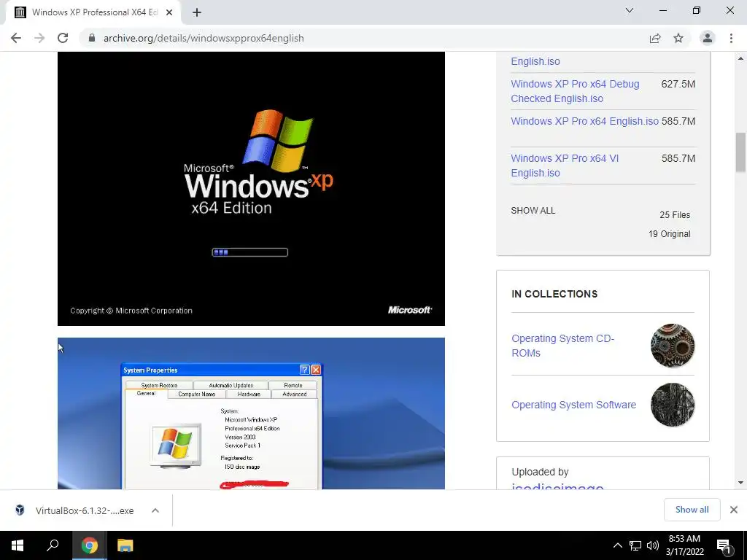This screenshot has width=747, height=560.
Task: Open the Operating System Software collection
Action: 573,405
